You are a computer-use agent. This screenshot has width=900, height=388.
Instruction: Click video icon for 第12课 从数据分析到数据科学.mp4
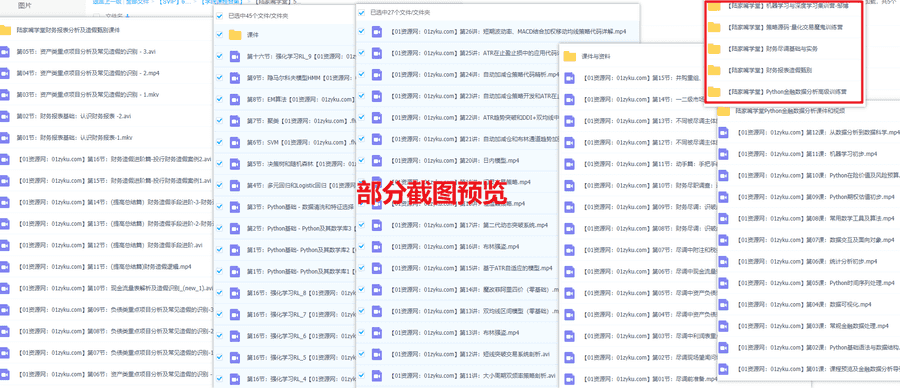coord(723,133)
